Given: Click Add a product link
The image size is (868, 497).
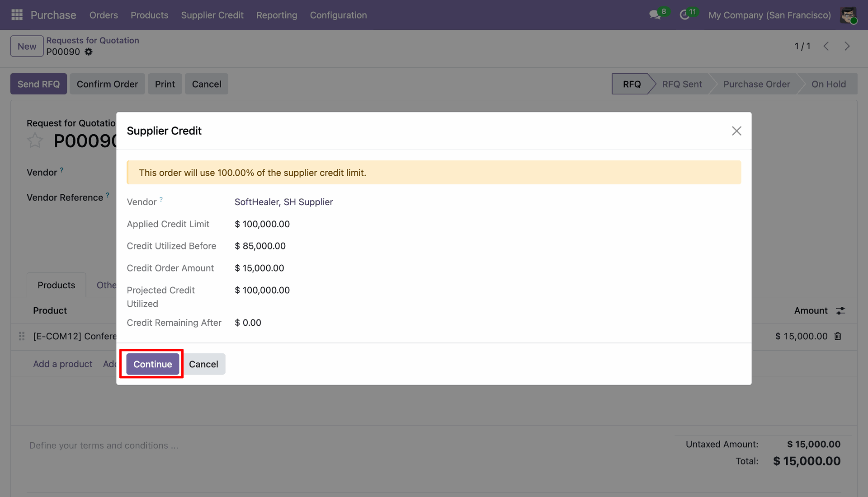Looking at the screenshot, I should pos(62,364).
